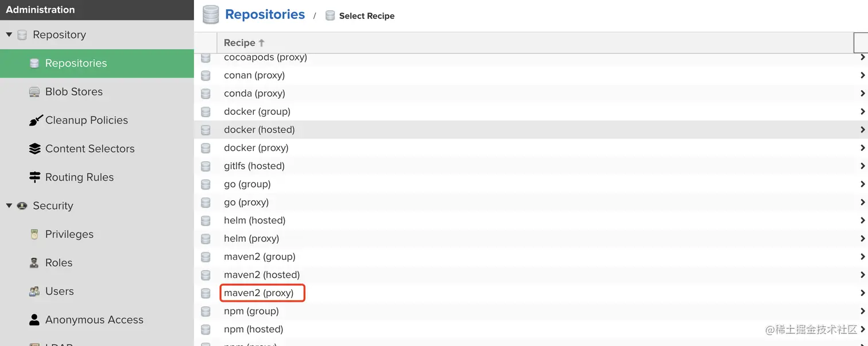The image size is (868, 346).
Task: Click the database icon beside maven2 (hosted)
Action: coord(206,275)
